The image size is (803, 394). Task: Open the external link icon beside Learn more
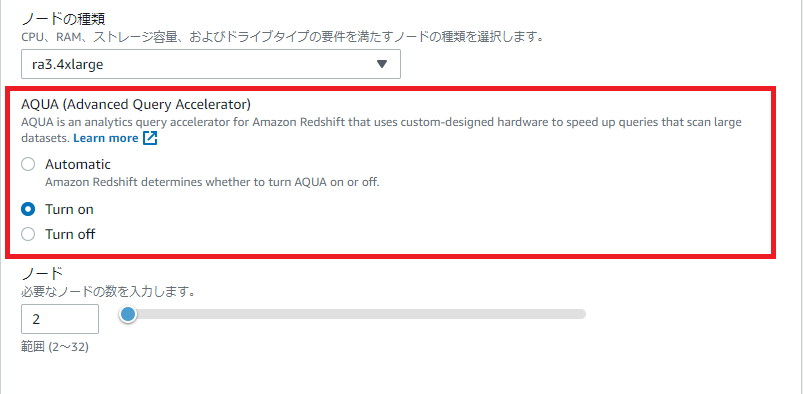(150, 138)
